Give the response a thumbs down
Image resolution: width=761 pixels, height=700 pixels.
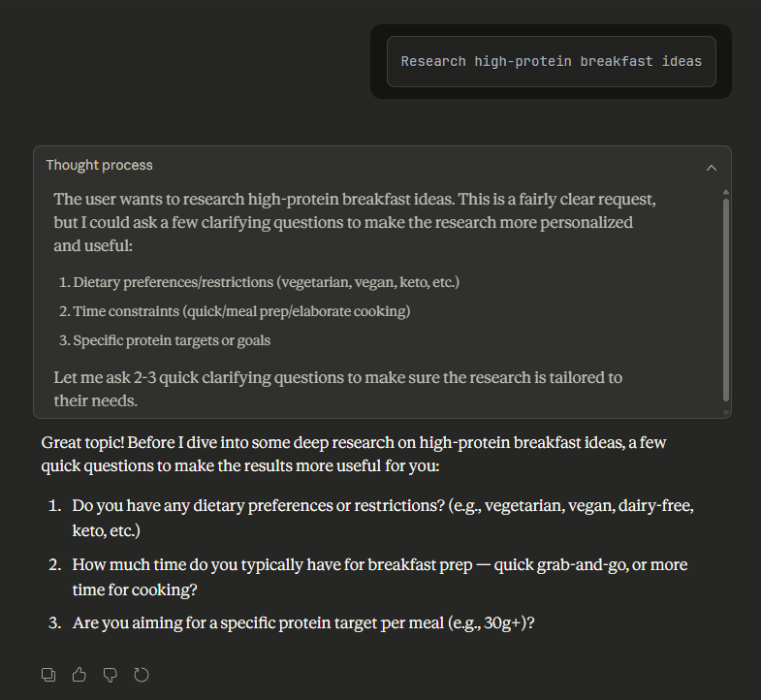[x=111, y=674]
